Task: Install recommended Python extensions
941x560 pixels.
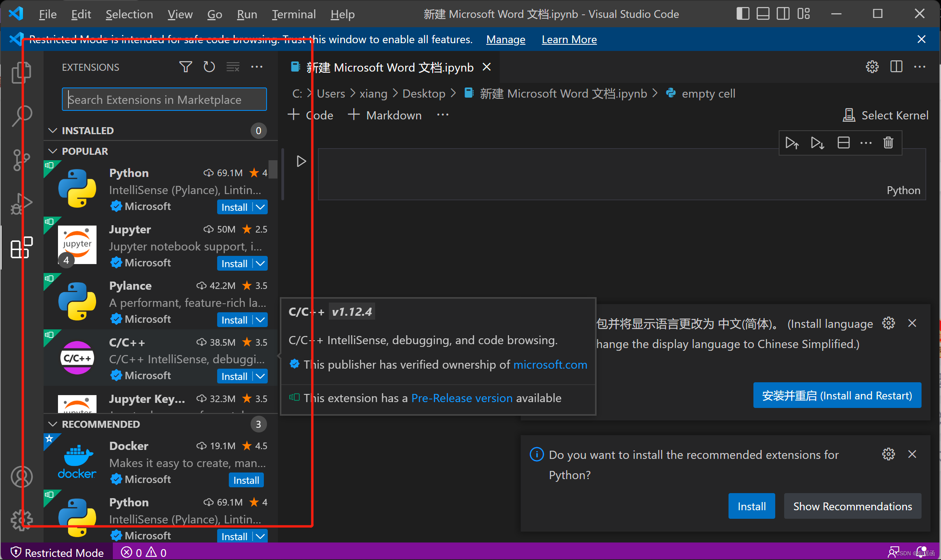Action: pyautogui.click(x=751, y=506)
